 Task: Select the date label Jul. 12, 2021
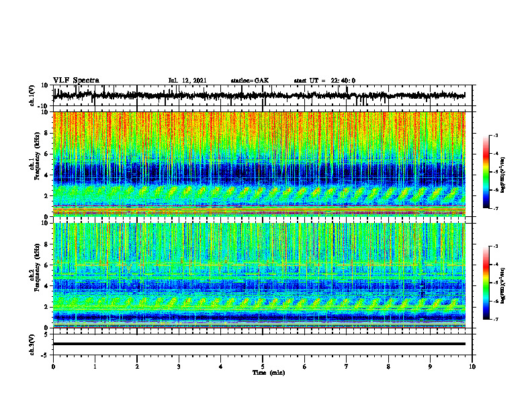pos(187,81)
